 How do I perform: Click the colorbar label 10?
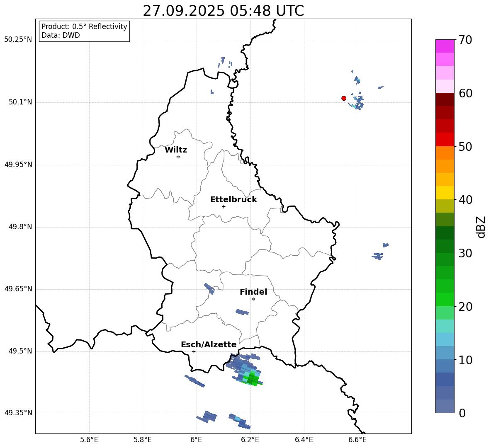point(465,360)
